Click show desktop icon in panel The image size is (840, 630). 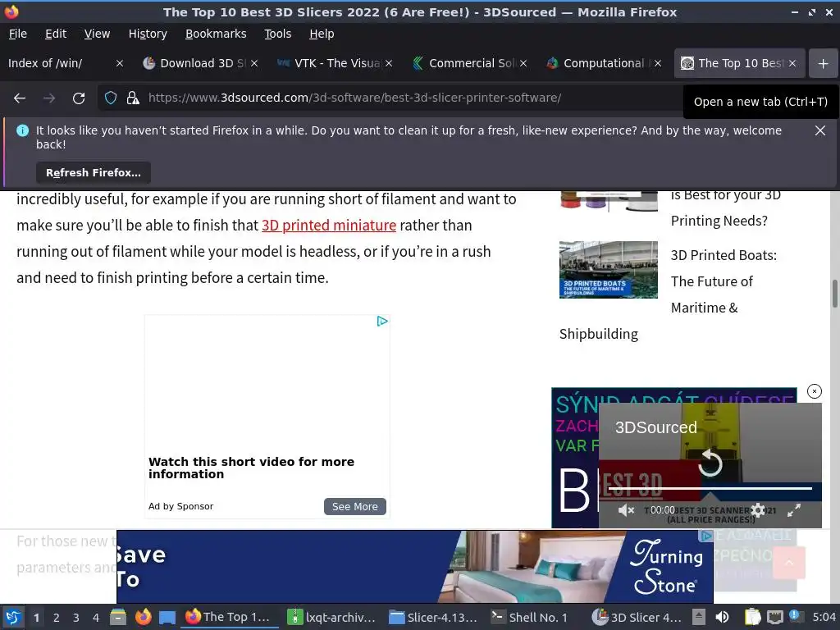(167, 617)
